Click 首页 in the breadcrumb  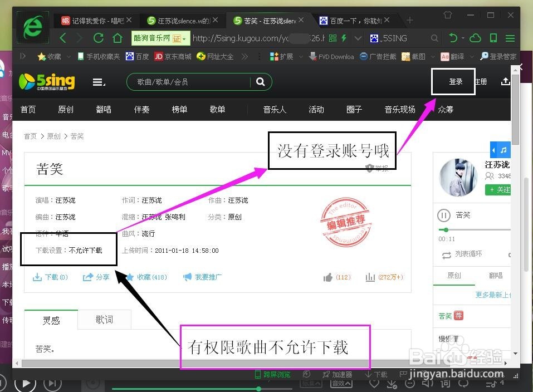30,136
